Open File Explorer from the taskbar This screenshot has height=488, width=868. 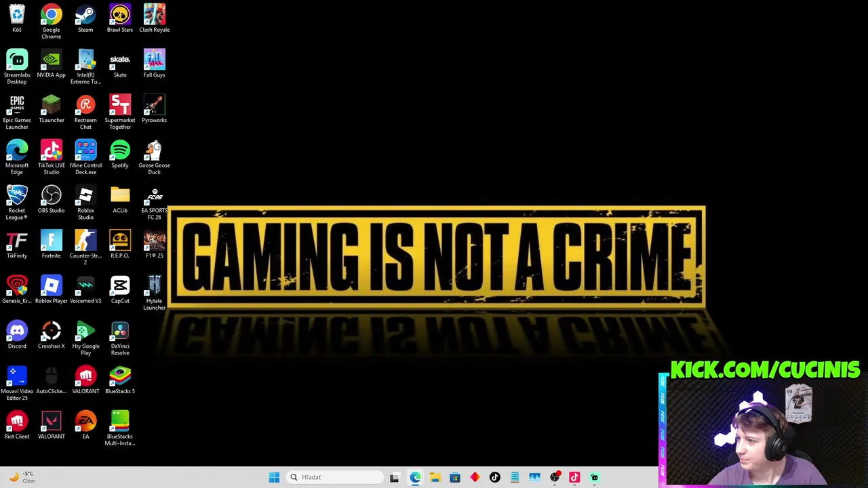coord(435,477)
